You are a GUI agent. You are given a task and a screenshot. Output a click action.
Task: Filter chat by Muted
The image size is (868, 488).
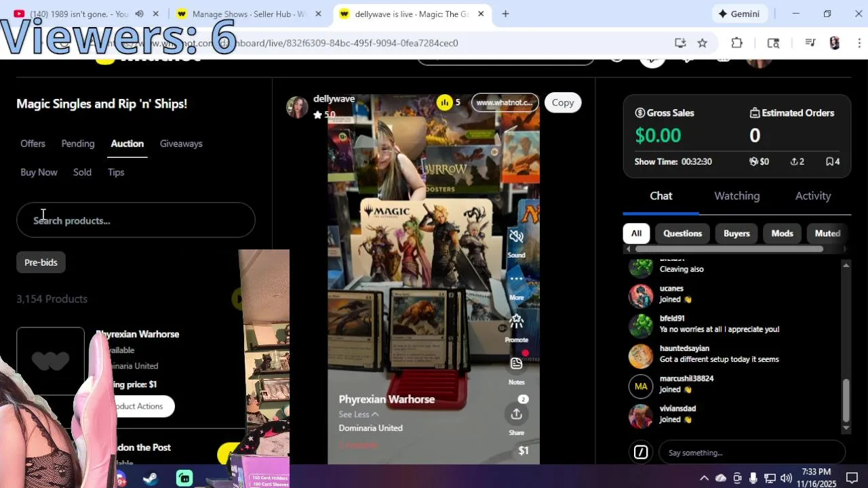point(827,233)
